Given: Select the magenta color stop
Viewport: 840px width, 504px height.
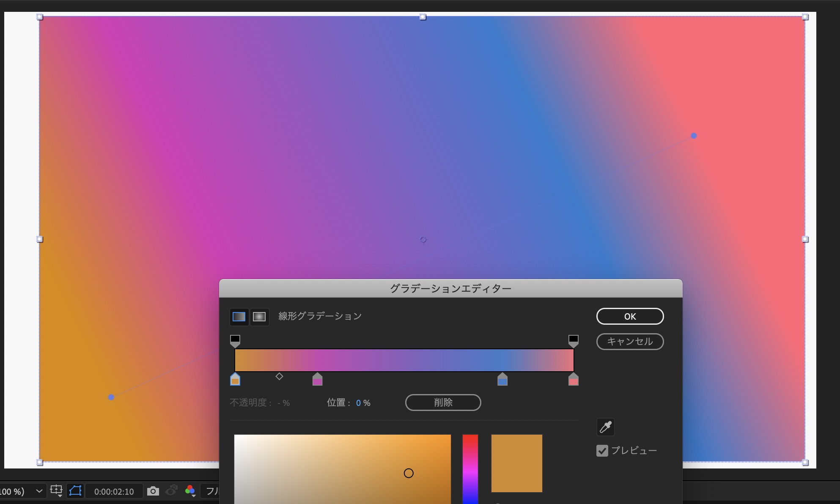Looking at the screenshot, I should click(317, 380).
